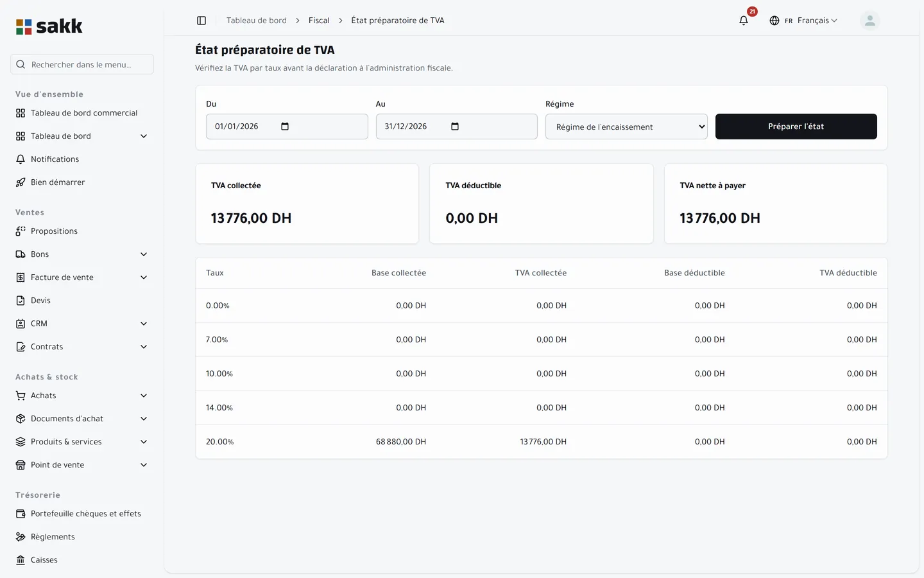Open the user avatar menu
The image size is (924, 578).
click(x=869, y=21)
